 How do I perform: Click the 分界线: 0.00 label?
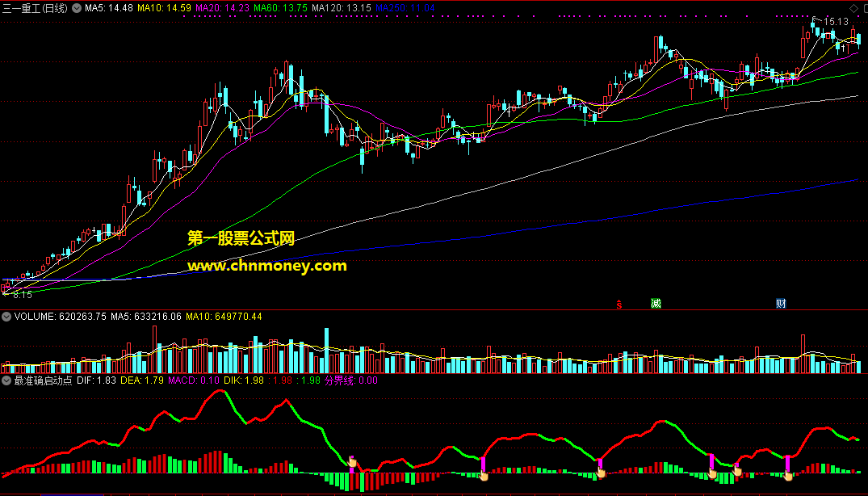(351, 380)
